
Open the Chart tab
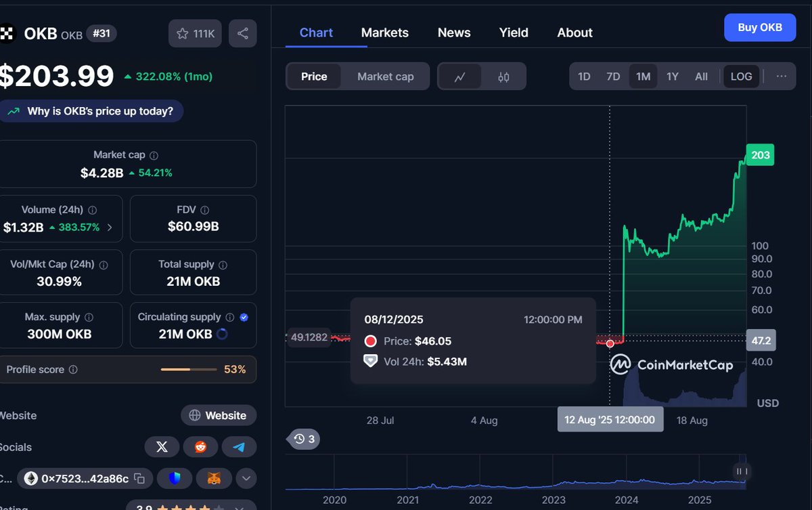coord(316,33)
